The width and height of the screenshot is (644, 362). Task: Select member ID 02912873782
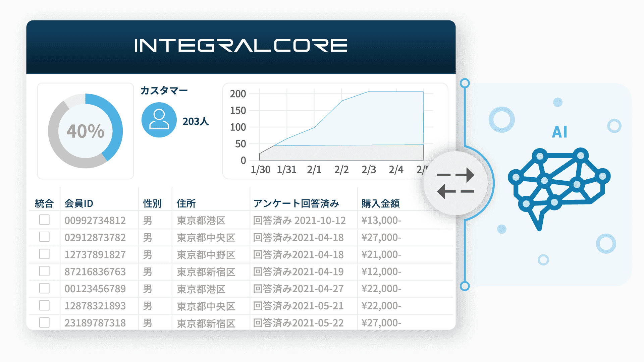95,237
